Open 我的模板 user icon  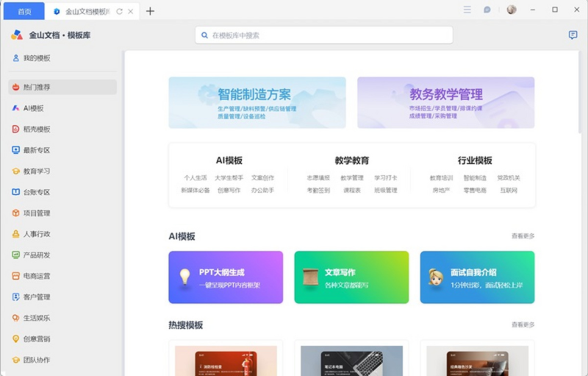(15, 58)
